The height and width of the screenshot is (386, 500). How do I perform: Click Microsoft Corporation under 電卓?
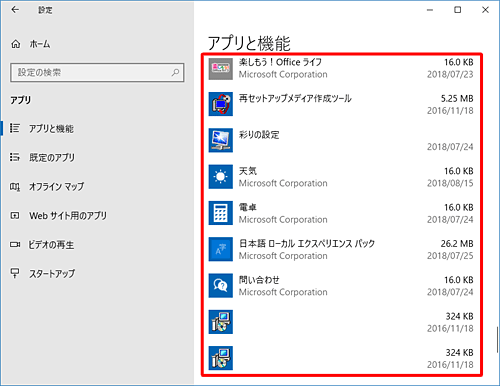(283, 219)
